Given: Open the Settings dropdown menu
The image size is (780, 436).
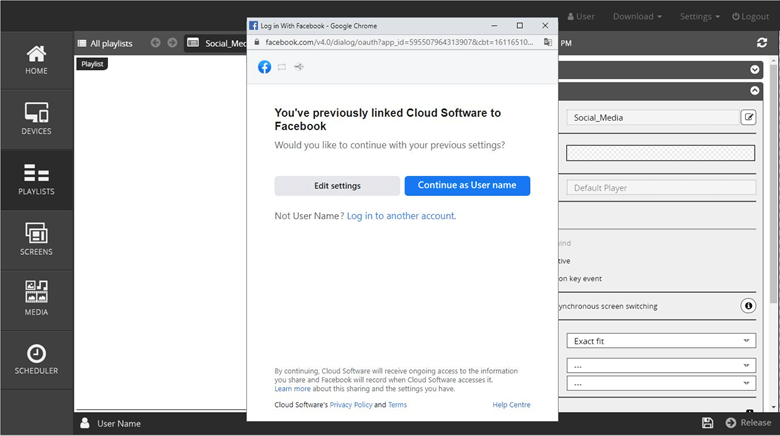Looking at the screenshot, I should [700, 16].
